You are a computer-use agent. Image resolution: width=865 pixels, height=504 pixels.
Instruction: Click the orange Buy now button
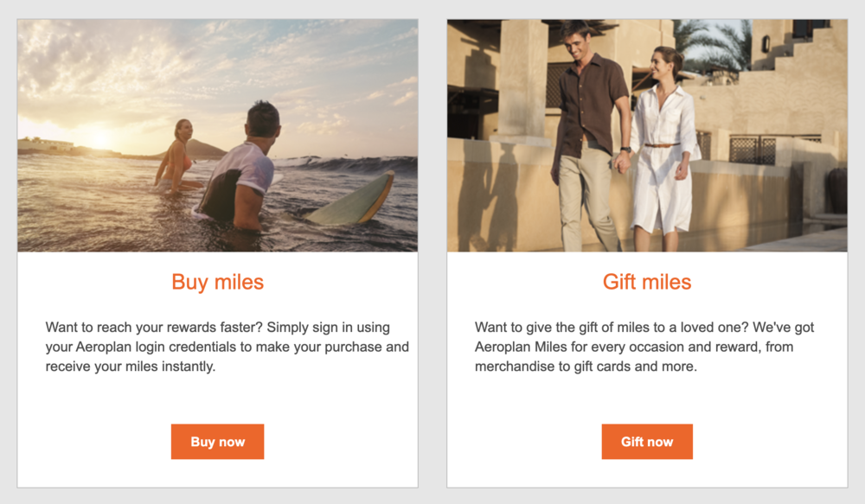217,442
